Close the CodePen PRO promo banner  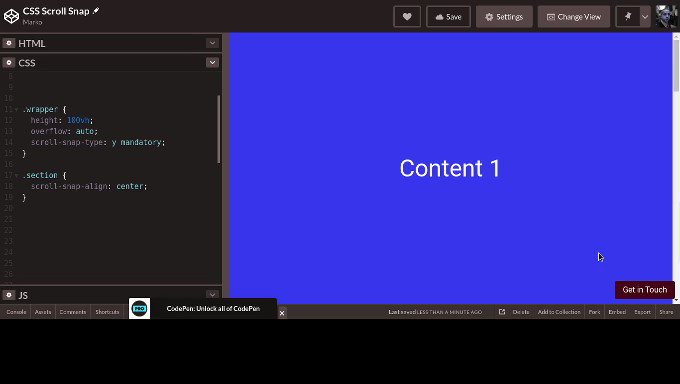pos(281,313)
